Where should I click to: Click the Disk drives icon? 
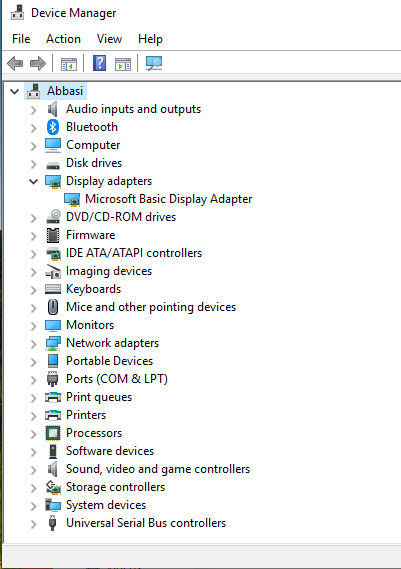[x=53, y=165]
